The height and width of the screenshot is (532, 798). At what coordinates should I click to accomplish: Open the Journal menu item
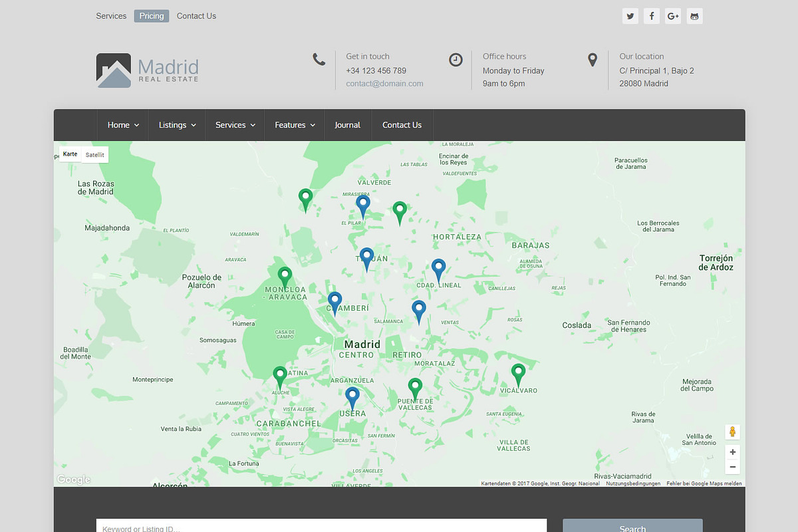(x=347, y=125)
